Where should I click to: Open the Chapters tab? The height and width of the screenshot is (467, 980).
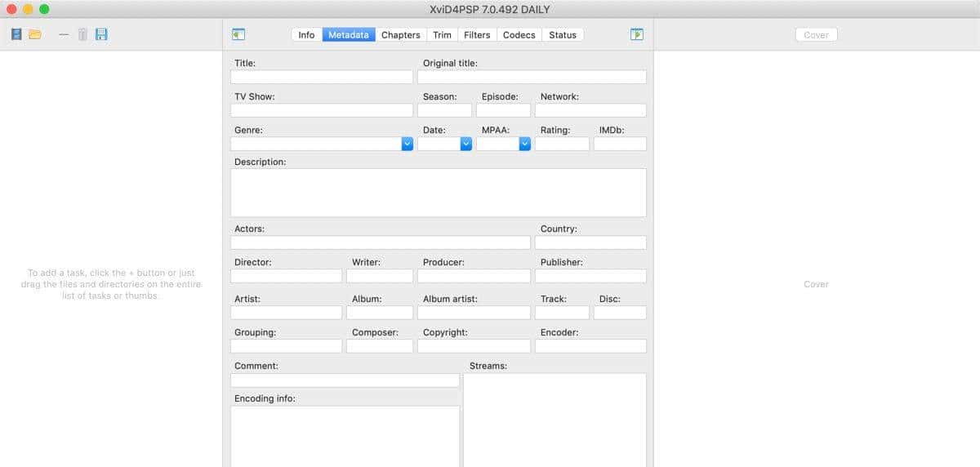click(401, 35)
